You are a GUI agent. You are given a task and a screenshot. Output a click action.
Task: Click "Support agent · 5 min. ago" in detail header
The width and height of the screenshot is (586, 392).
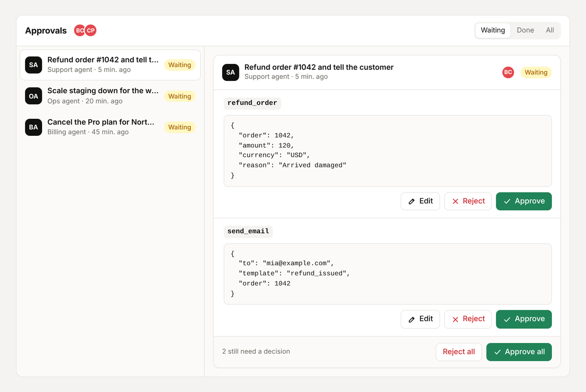286,77
